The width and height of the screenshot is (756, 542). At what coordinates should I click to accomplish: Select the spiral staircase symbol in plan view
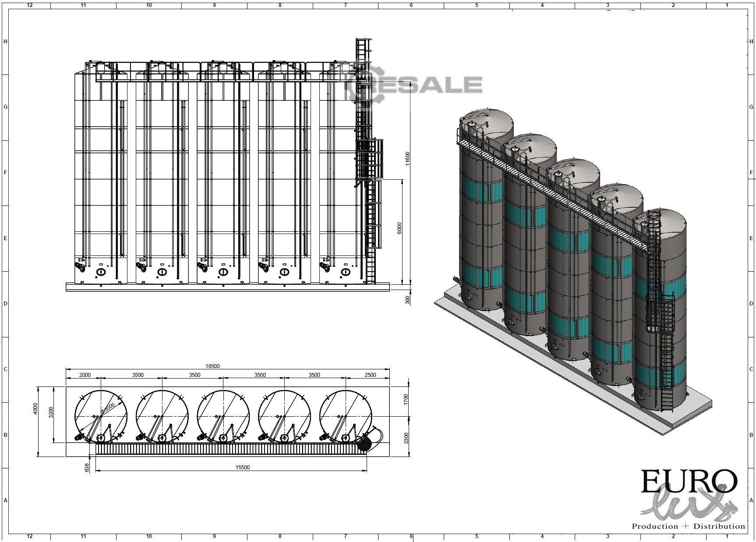click(x=364, y=444)
